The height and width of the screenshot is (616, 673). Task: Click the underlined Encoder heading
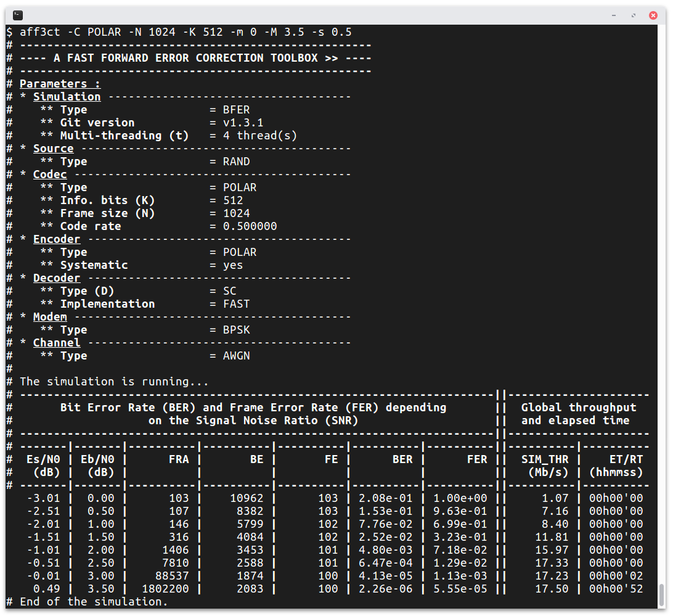[x=57, y=239]
